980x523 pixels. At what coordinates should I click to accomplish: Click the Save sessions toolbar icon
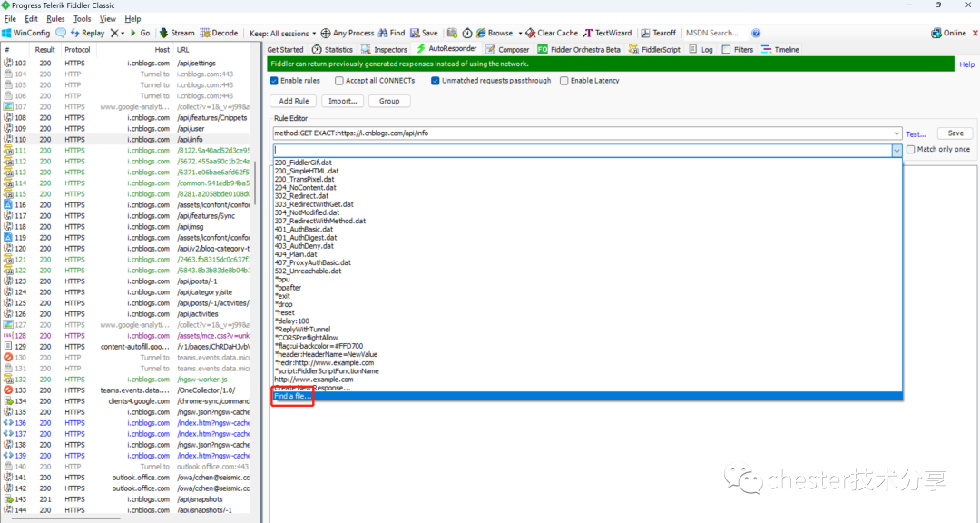click(415, 34)
